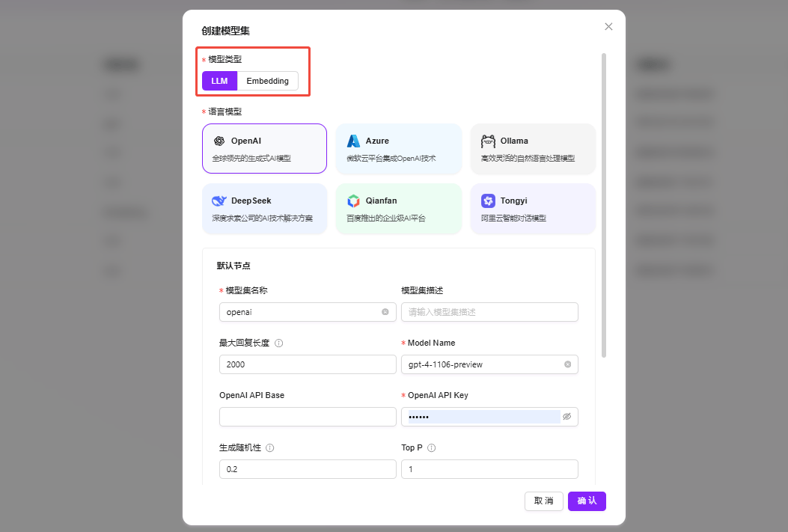This screenshot has height=532, width=788.
Task: Focus the 模型集名称 input with openai
Action: pos(308,312)
